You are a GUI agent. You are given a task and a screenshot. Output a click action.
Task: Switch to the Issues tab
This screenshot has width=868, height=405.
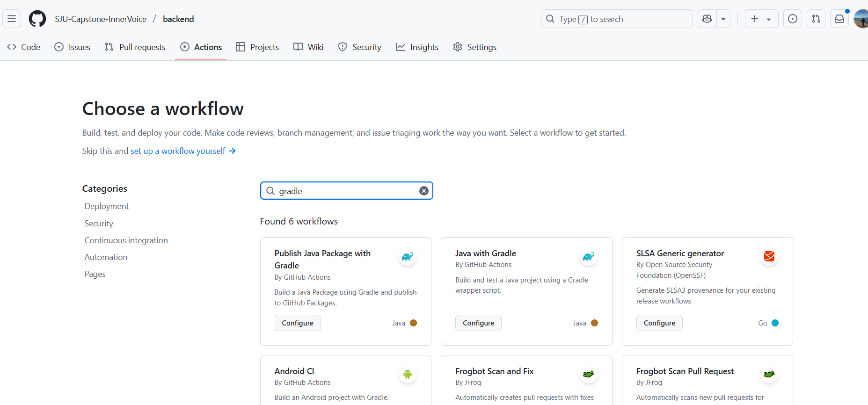click(x=73, y=47)
